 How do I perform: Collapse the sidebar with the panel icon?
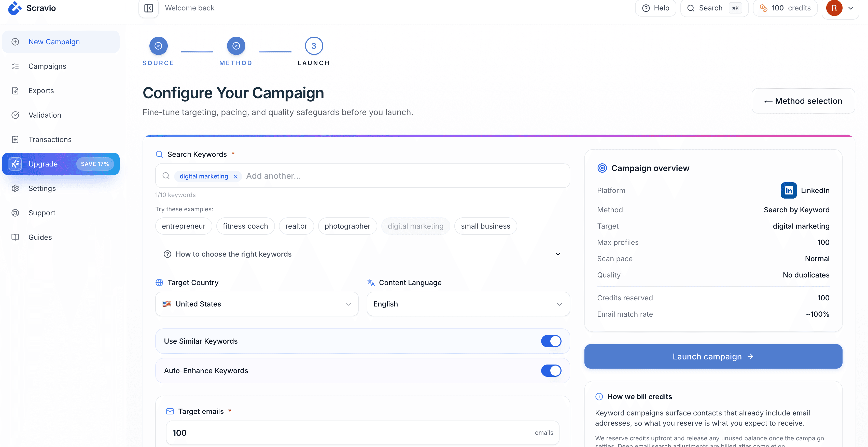pos(149,8)
